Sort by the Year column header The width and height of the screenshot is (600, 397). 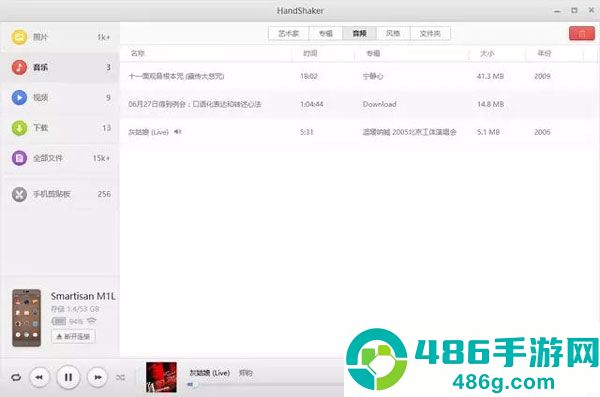click(x=554, y=53)
